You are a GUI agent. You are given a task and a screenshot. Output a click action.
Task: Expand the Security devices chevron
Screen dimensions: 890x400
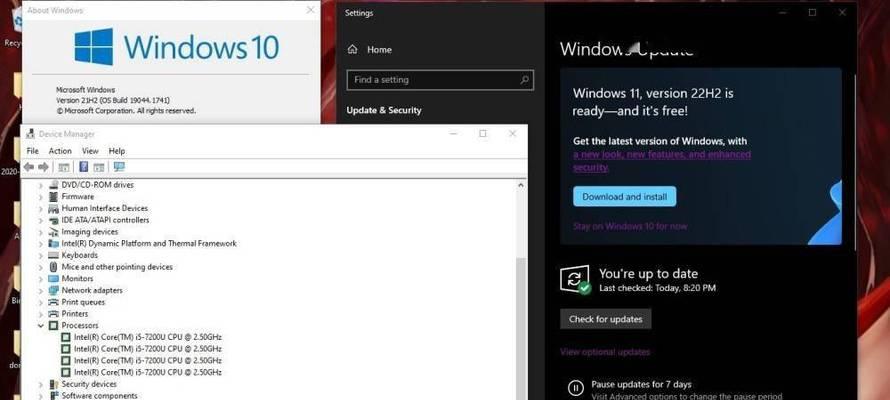(x=40, y=384)
